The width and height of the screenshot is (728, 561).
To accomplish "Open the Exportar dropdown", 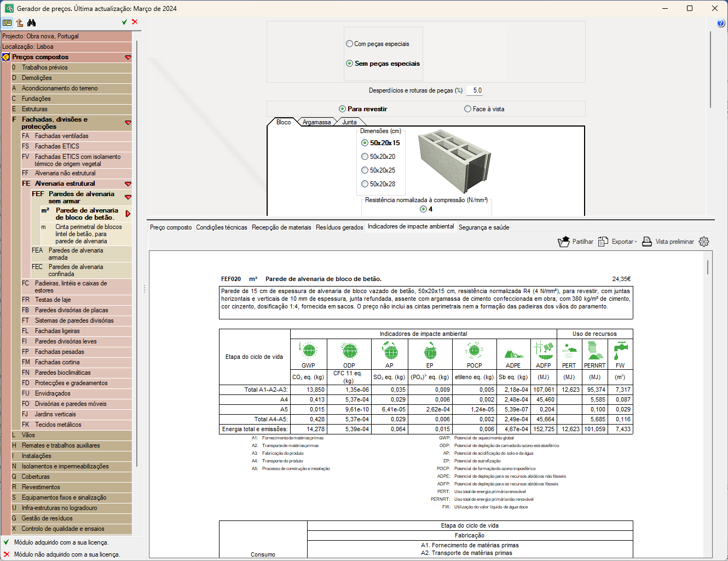I will 618,242.
